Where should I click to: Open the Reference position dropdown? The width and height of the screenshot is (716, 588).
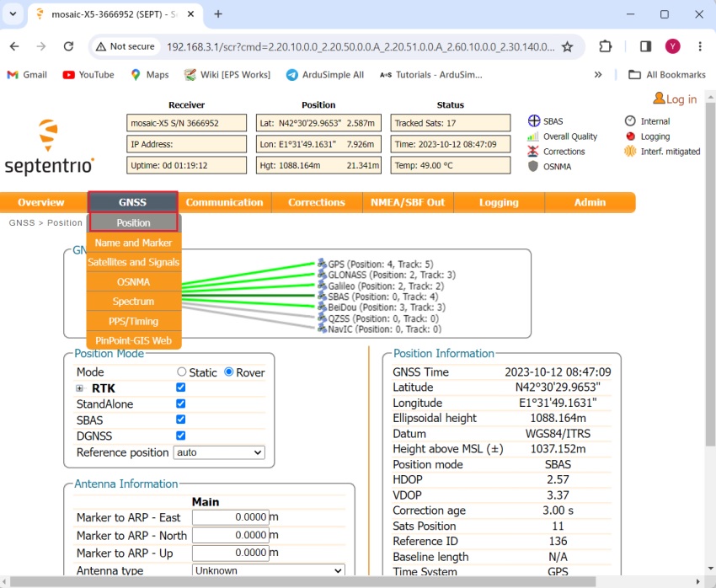[x=219, y=452]
